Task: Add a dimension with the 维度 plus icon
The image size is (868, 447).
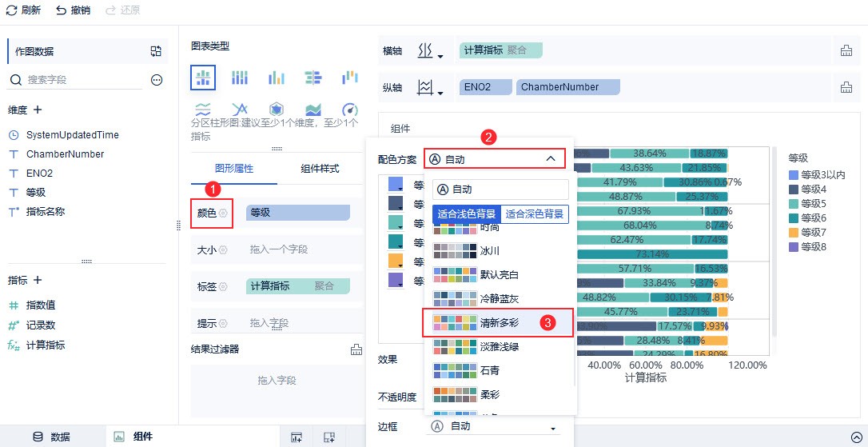Action: click(37, 110)
